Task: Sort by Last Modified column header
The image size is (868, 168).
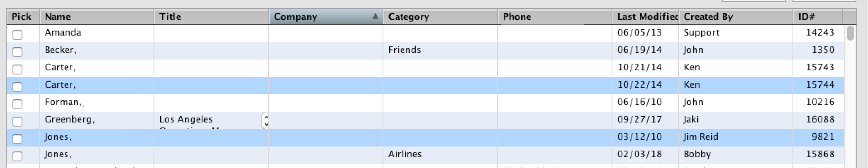Action: [645, 17]
